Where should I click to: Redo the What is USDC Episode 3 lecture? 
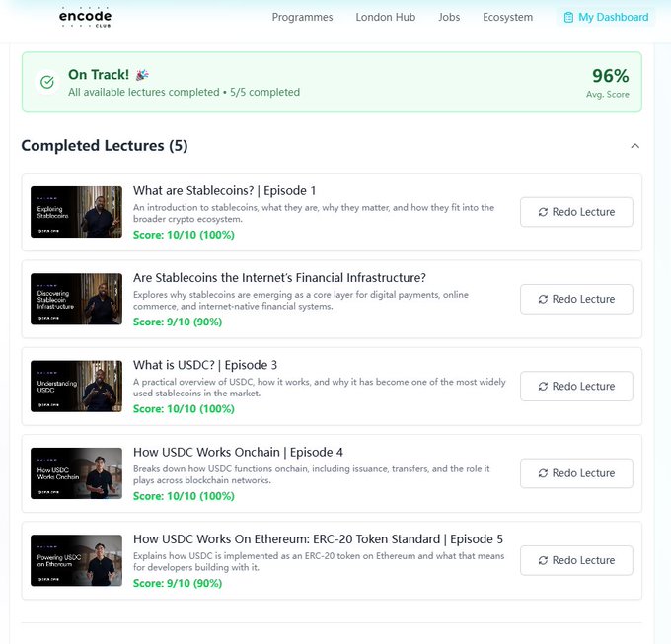[x=576, y=387]
